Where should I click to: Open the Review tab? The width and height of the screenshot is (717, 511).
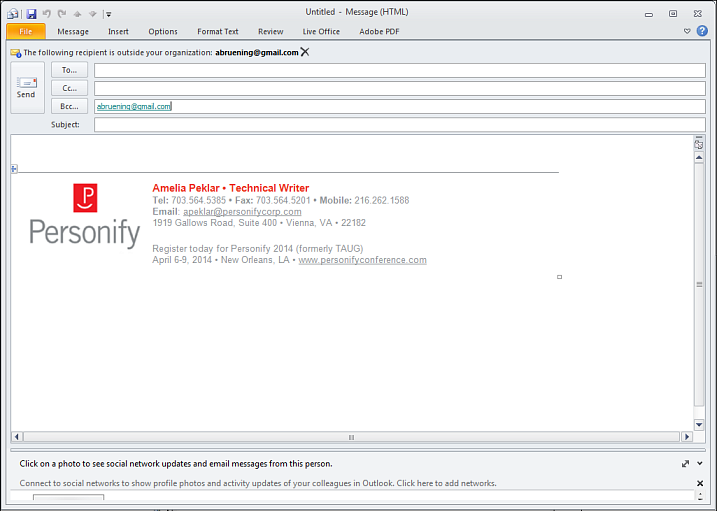pos(271,32)
